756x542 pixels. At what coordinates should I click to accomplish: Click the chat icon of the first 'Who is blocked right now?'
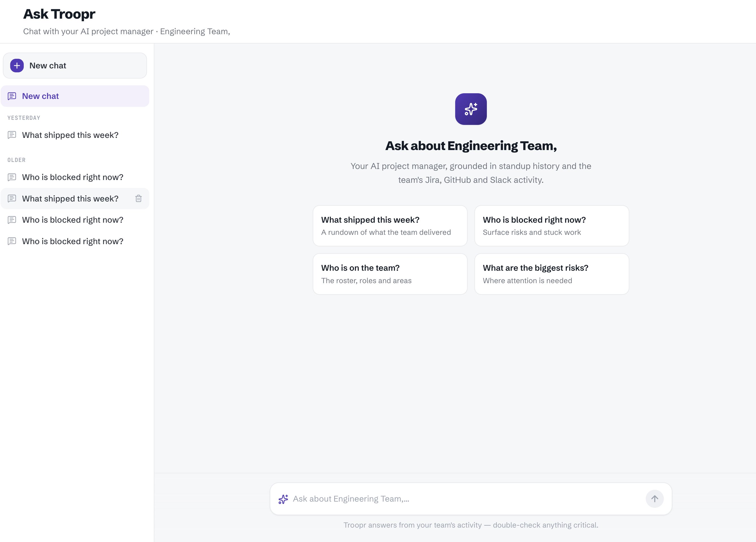click(12, 177)
